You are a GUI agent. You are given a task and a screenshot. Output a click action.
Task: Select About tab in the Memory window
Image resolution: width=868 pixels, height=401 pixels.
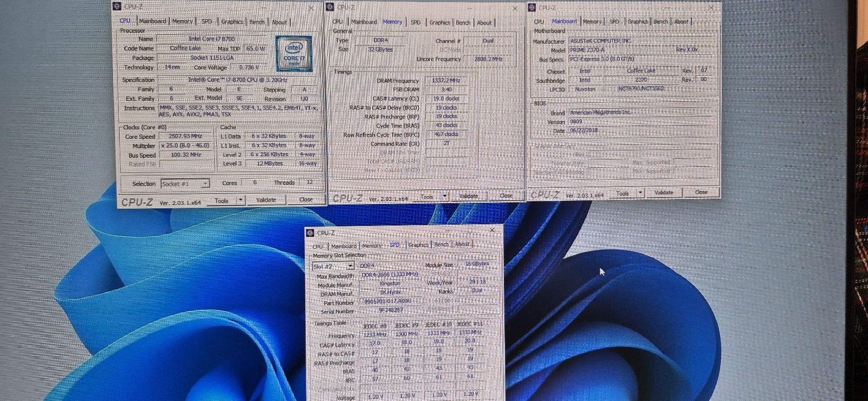(x=484, y=23)
